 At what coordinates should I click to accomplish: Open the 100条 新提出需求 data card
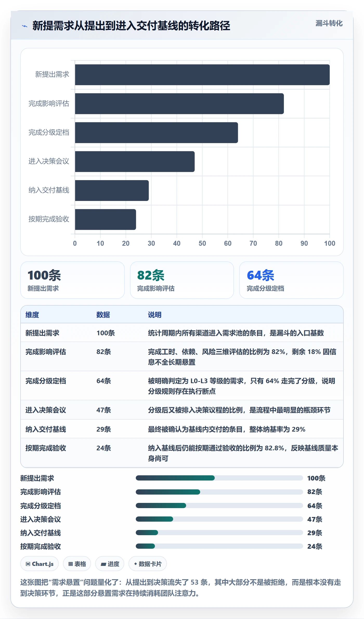[x=73, y=280]
